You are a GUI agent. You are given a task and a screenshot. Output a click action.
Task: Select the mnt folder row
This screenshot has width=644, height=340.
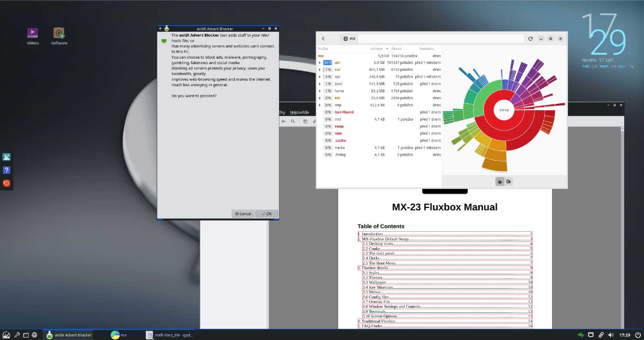pyautogui.click(x=380, y=120)
